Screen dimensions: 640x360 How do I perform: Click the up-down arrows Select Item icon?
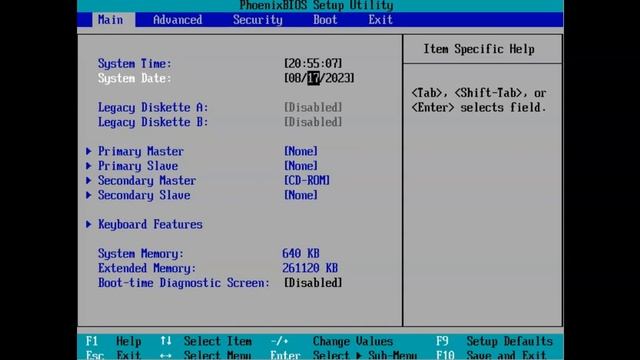(166, 341)
